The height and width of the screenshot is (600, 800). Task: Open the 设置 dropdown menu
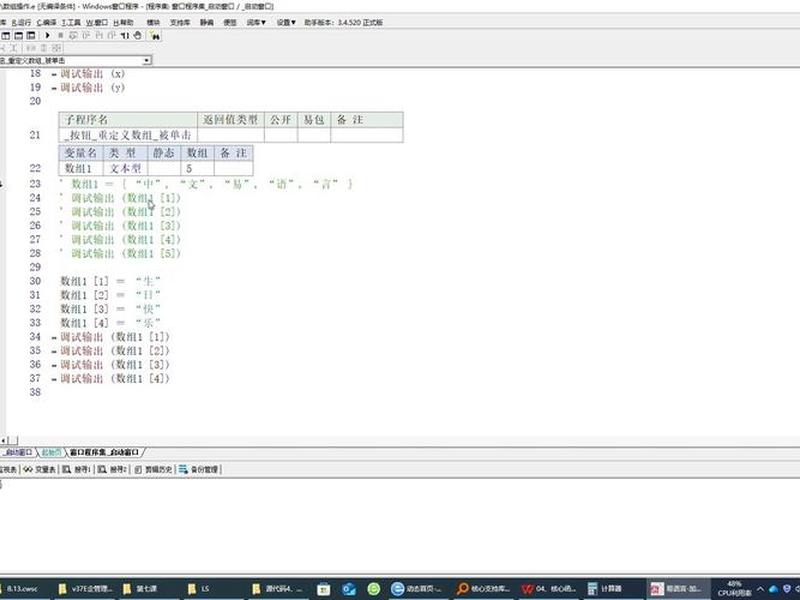tap(286, 22)
